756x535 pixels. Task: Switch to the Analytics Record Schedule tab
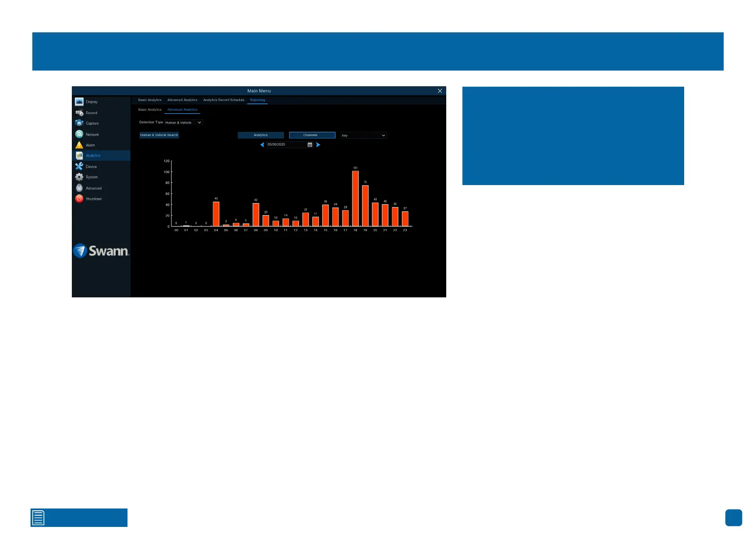pos(224,100)
